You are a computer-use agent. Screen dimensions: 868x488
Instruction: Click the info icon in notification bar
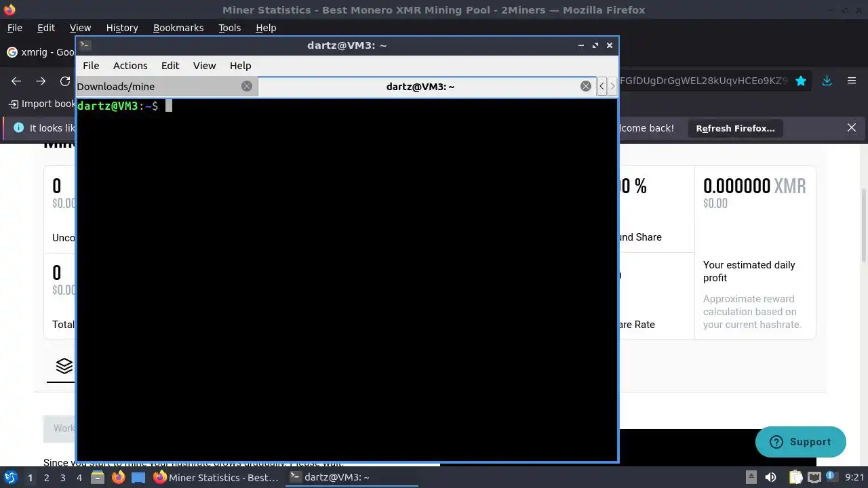(18, 127)
